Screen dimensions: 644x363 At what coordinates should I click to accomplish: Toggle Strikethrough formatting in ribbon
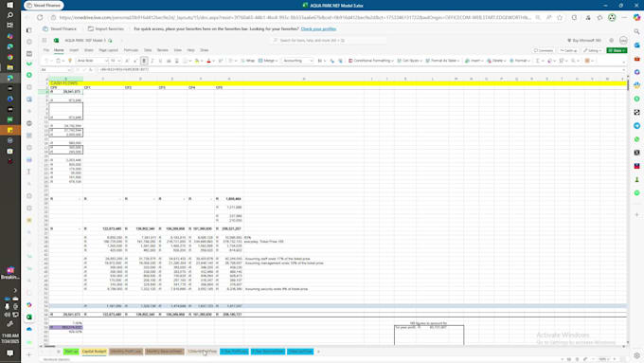[x=169, y=61]
